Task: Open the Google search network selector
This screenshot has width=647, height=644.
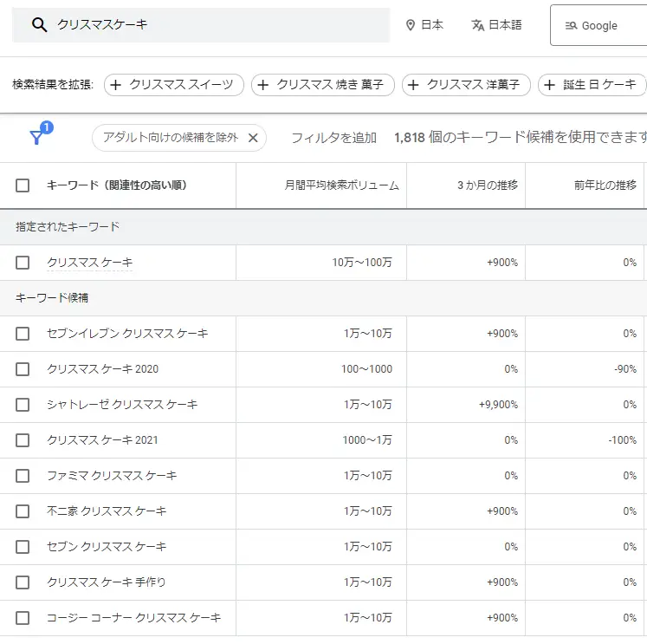Action: [x=598, y=25]
